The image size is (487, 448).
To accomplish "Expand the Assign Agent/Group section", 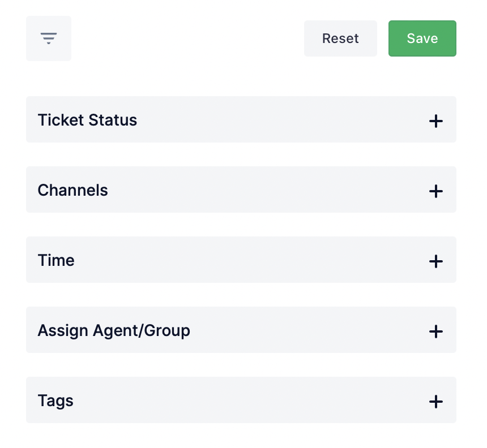I will tap(241, 330).
